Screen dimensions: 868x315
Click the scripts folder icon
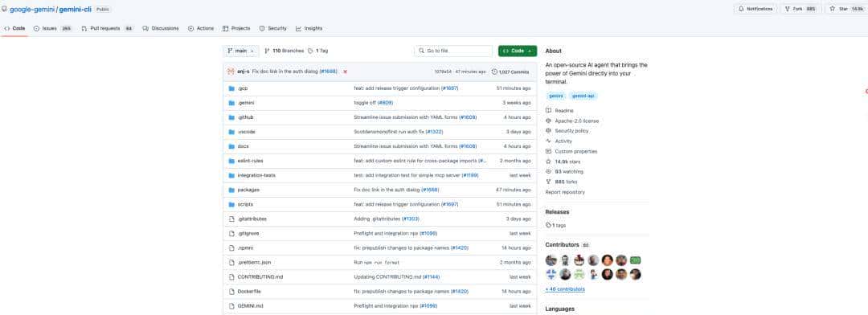[x=232, y=204]
